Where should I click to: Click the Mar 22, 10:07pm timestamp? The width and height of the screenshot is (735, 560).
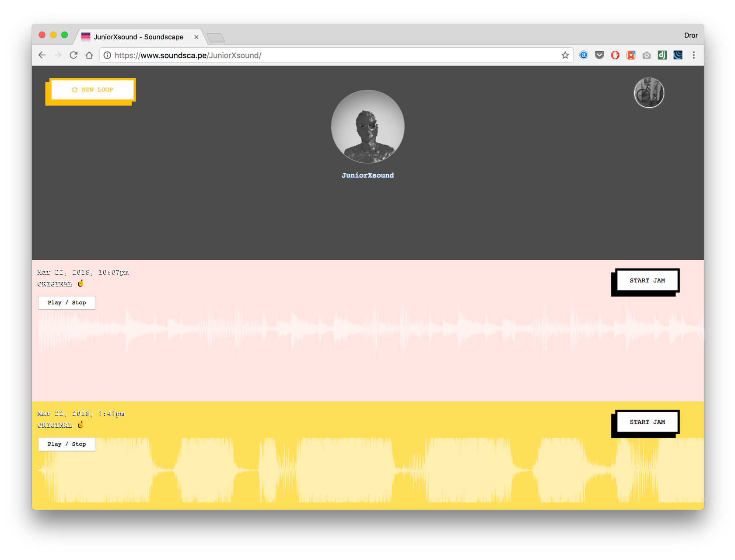click(x=83, y=272)
